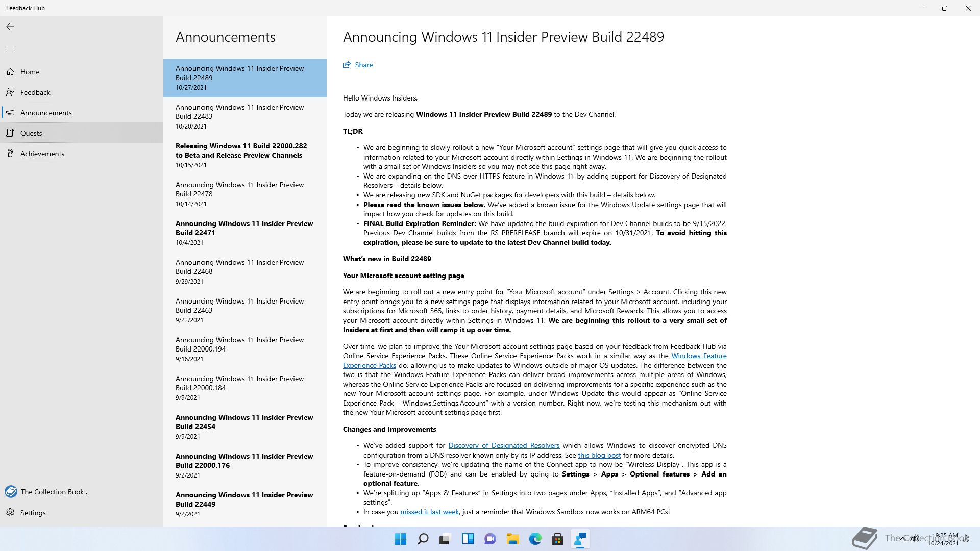This screenshot has height=551, width=980.
Task: Open Task View from the taskbar
Action: pyautogui.click(x=445, y=539)
